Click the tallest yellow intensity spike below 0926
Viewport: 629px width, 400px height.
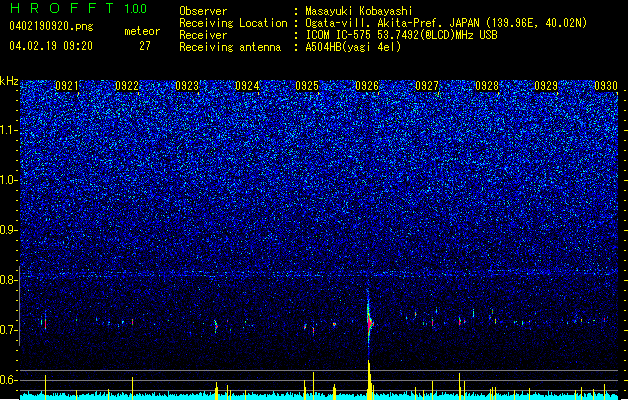tap(369, 380)
